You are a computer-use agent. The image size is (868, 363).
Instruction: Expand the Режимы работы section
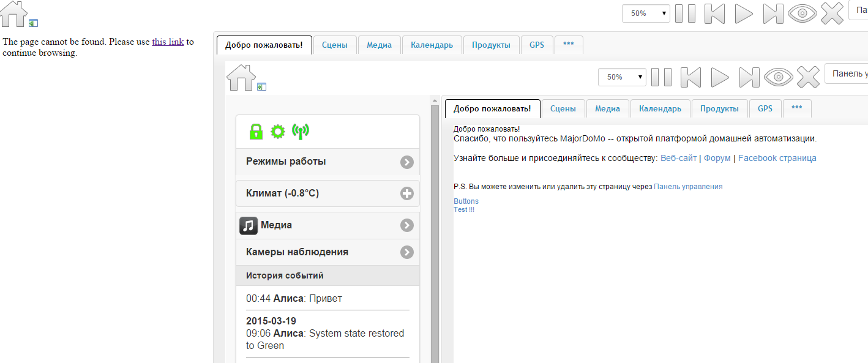coord(406,162)
